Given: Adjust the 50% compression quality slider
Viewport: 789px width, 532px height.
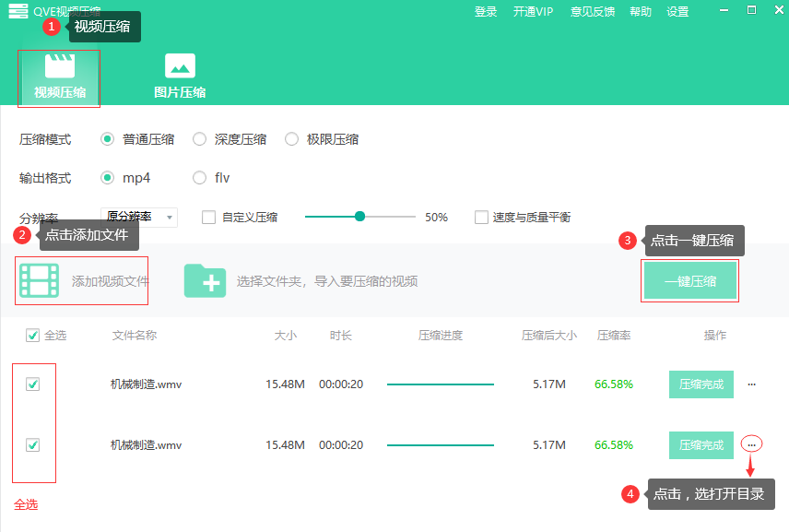Looking at the screenshot, I should [x=359, y=217].
